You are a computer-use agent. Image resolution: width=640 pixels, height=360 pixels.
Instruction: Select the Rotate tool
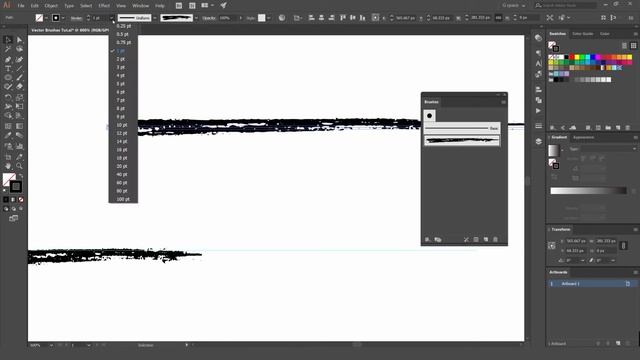point(8,97)
